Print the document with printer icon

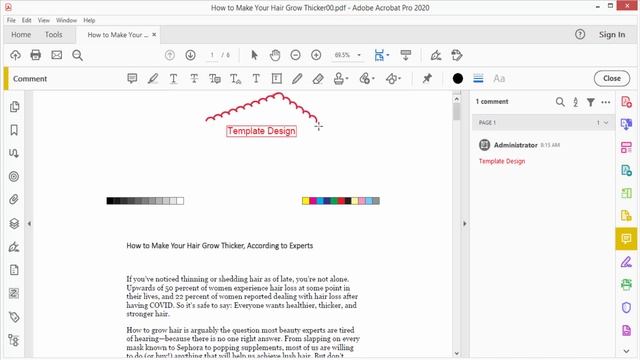pyautogui.click(x=36, y=55)
